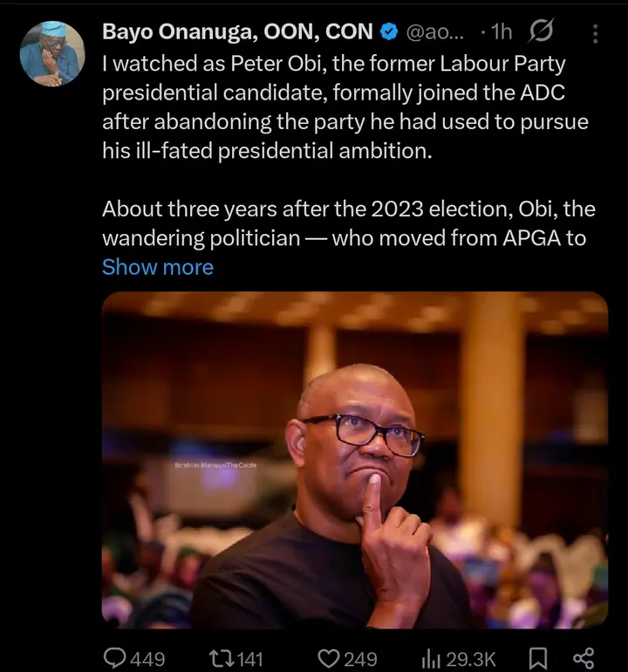Like the post with the heart icon

(328, 658)
